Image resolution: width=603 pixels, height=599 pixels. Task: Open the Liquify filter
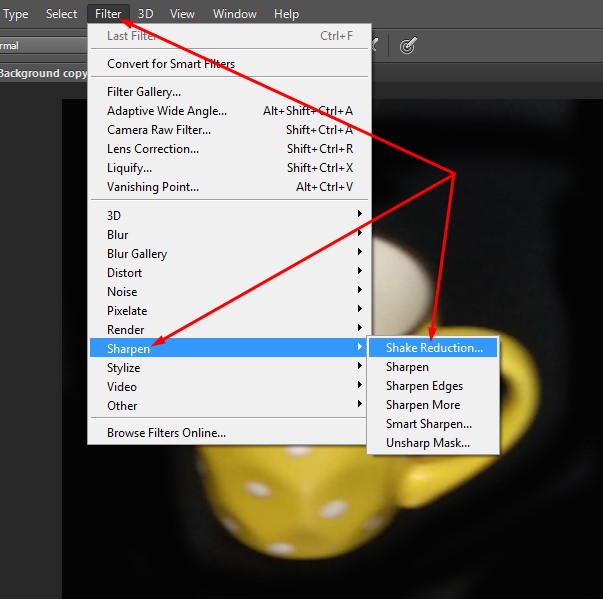point(230,168)
